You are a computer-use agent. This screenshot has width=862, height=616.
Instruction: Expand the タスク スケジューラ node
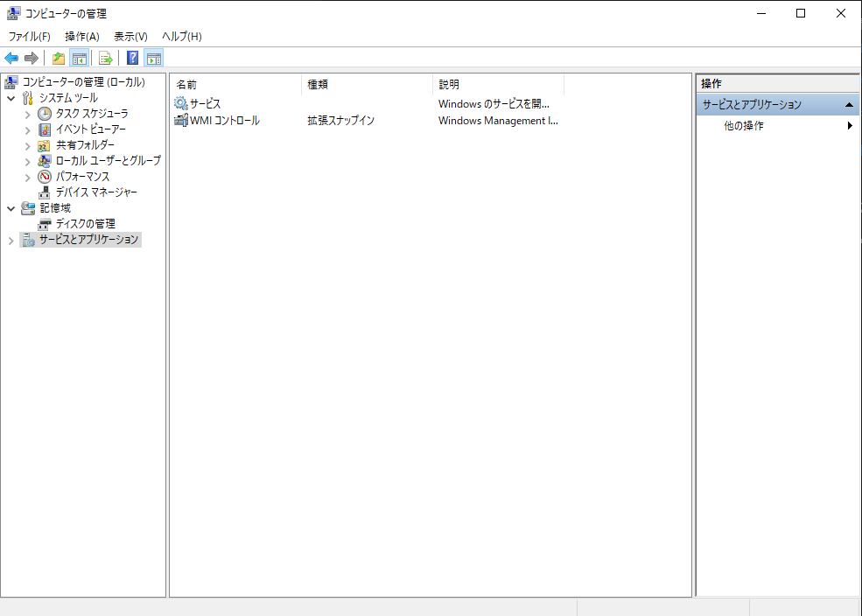pyautogui.click(x=27, y=115)
